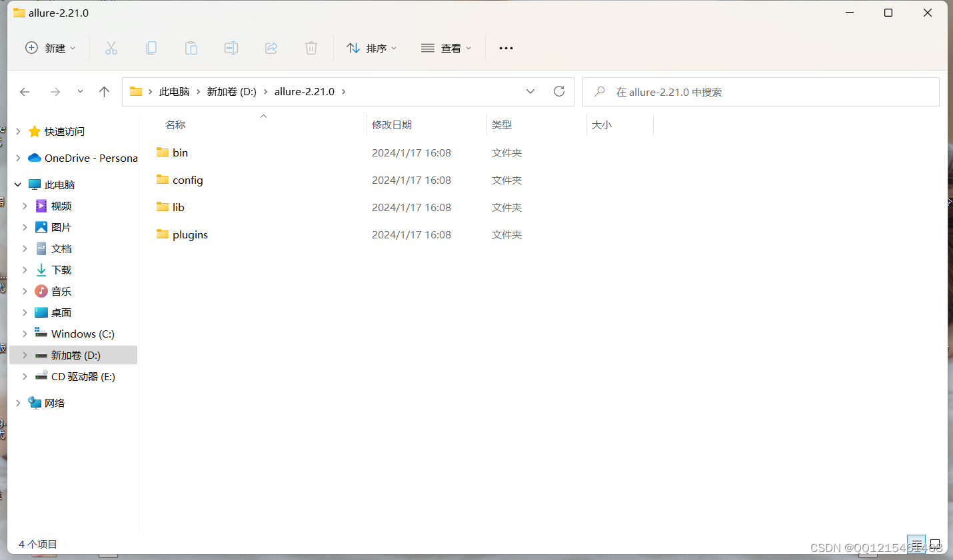Open the 排序 (Sort) dropdown
The image size is (953, 560).
[371, 48]
